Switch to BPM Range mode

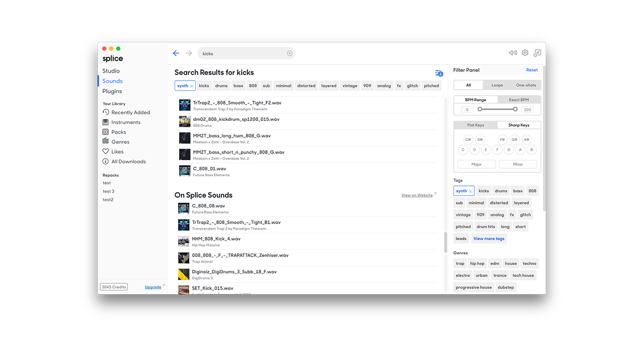pos(475,100)
